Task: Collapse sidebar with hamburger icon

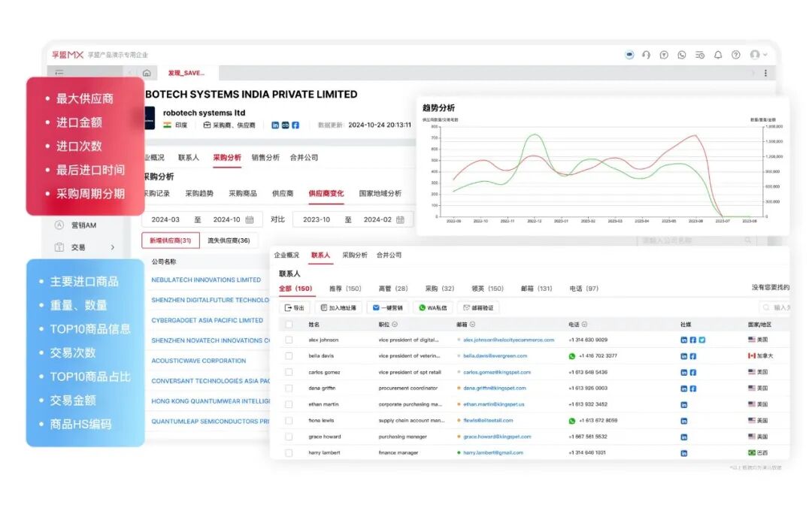Action: pos(59,73)
